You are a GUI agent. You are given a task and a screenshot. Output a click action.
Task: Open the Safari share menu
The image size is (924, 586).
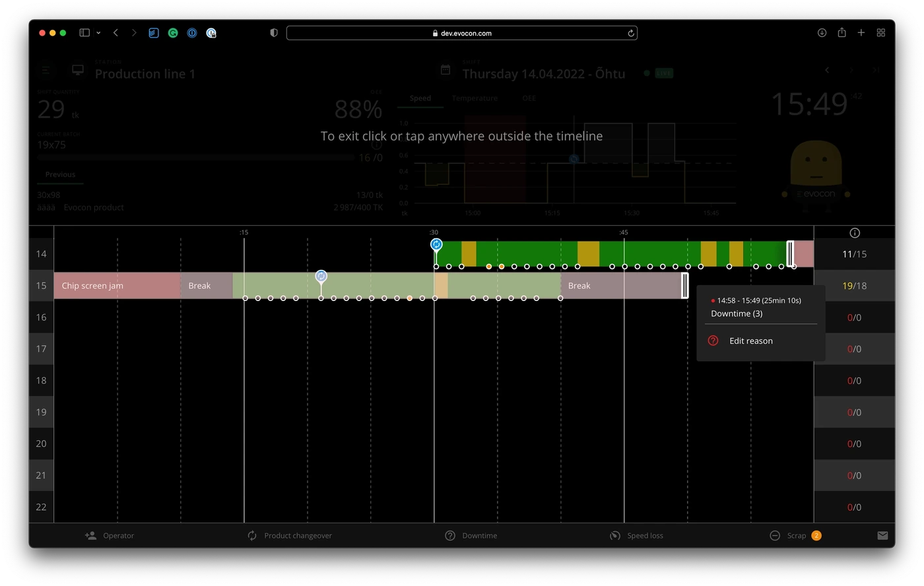pos(841,33)
